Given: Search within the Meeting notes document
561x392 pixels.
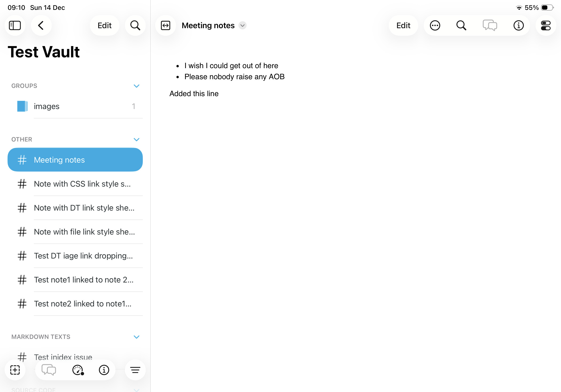Looking at the screenshot, I should click(461, 25).
